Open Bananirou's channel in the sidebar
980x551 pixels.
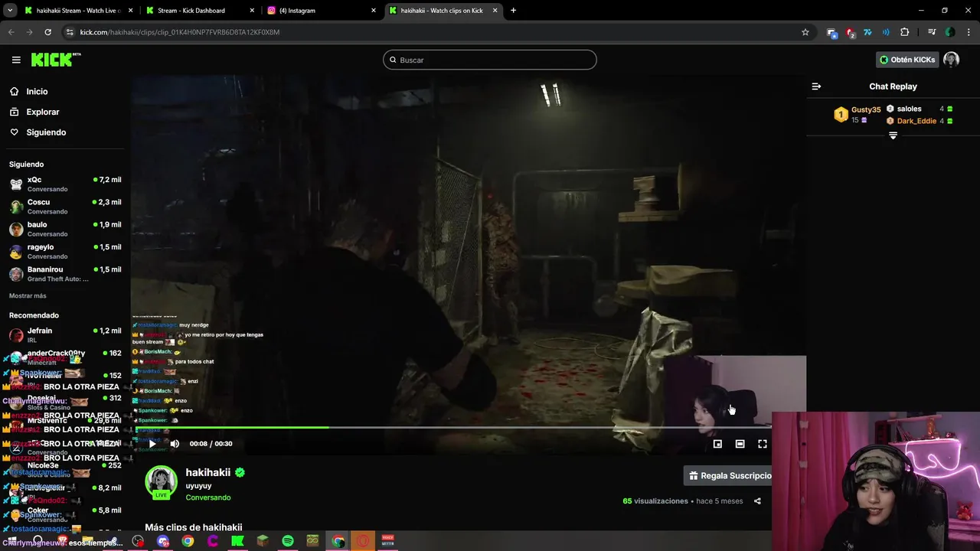click(65, 273)
